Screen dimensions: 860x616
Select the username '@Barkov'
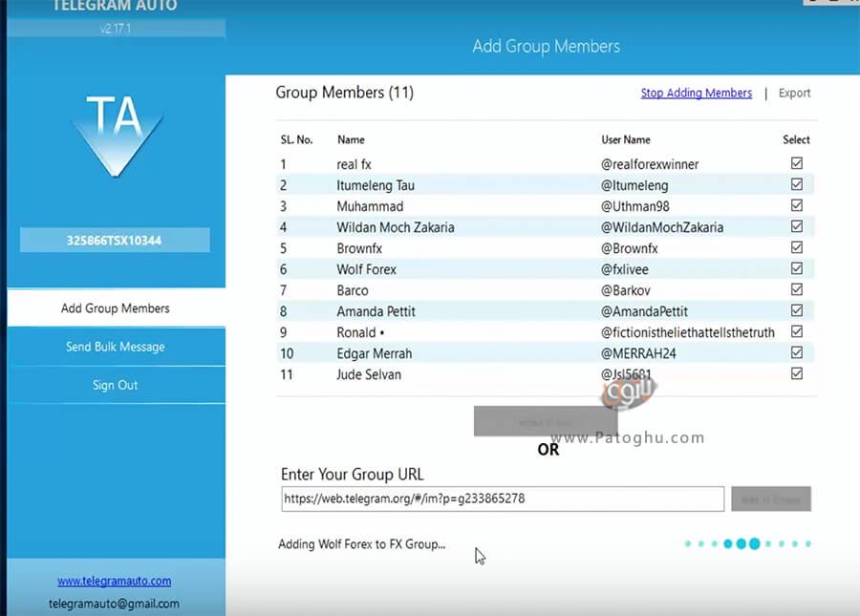coord(625,290)
